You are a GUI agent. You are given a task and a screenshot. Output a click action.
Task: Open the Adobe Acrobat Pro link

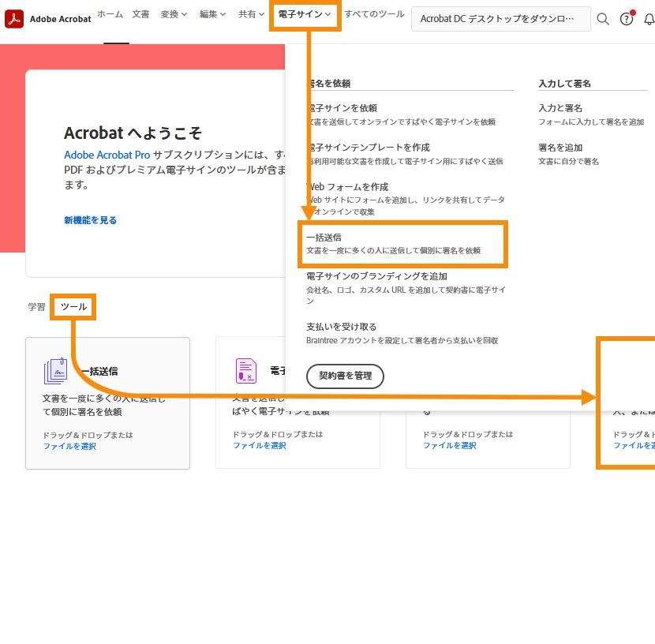[x=107, y=155]
